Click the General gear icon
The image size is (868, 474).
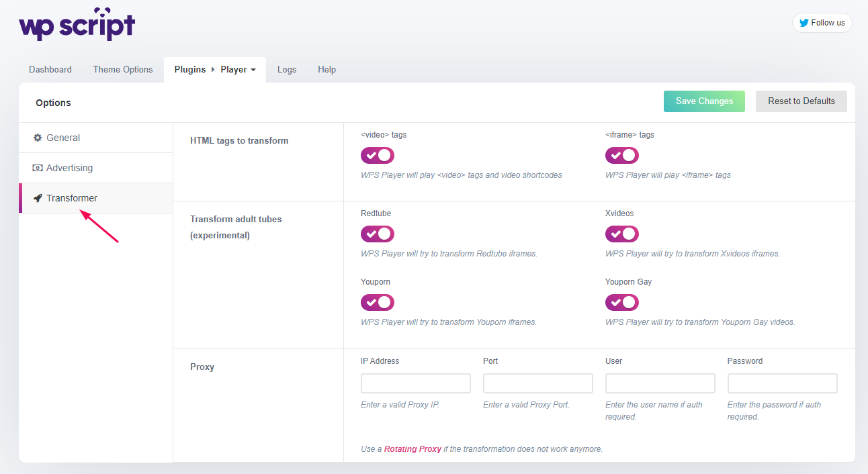[x=38, y=138]
